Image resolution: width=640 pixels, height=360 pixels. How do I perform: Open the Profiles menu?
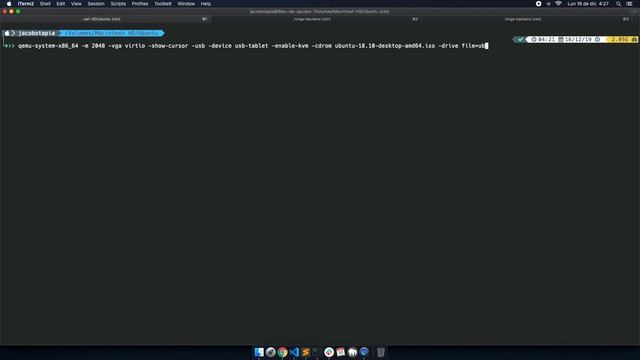(140, 4)
